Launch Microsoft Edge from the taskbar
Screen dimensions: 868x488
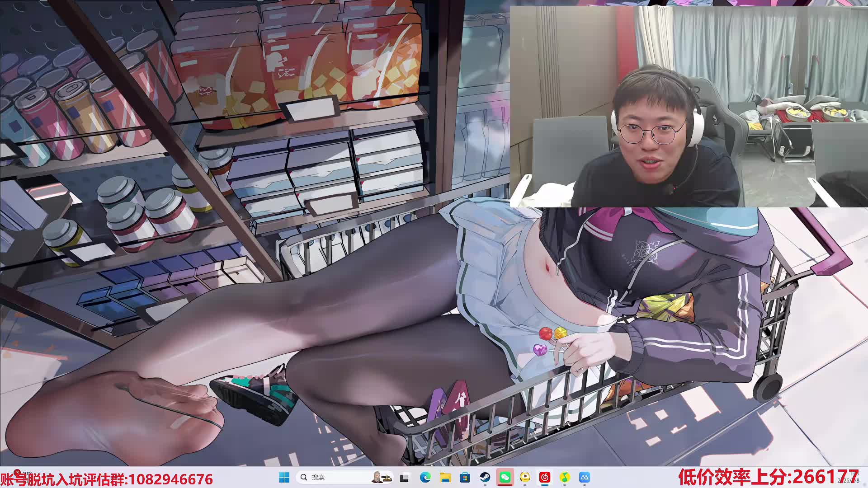click(x=425, y=477)
